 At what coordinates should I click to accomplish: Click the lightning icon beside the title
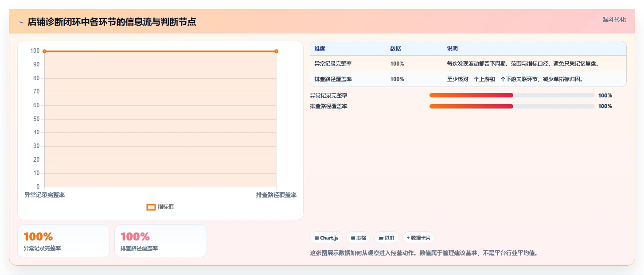[x=21, y=22]
